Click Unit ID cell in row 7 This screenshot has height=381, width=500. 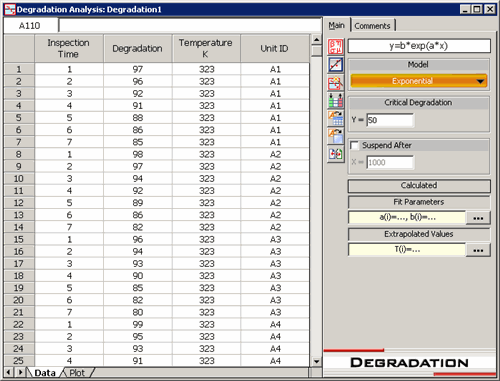pyautogui.click(x=275, y=142)
